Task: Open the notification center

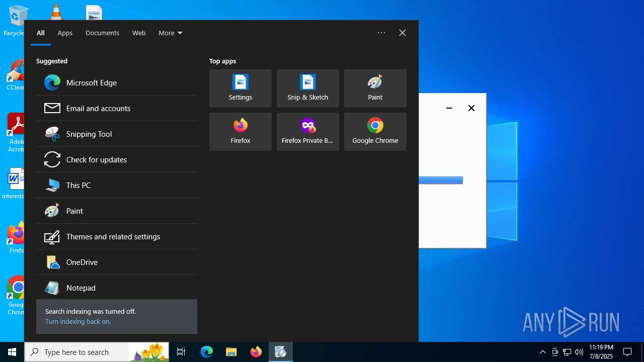Action: tap(627, 352)
